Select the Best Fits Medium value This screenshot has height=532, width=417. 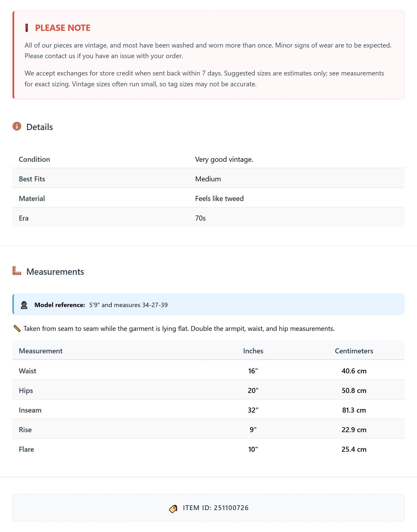point(208,179)
